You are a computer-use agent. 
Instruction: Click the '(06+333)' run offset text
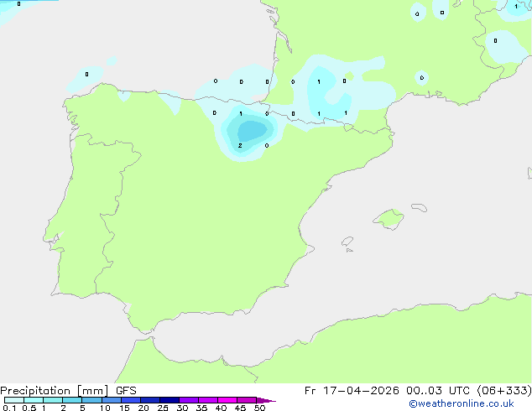click(504, 391)
